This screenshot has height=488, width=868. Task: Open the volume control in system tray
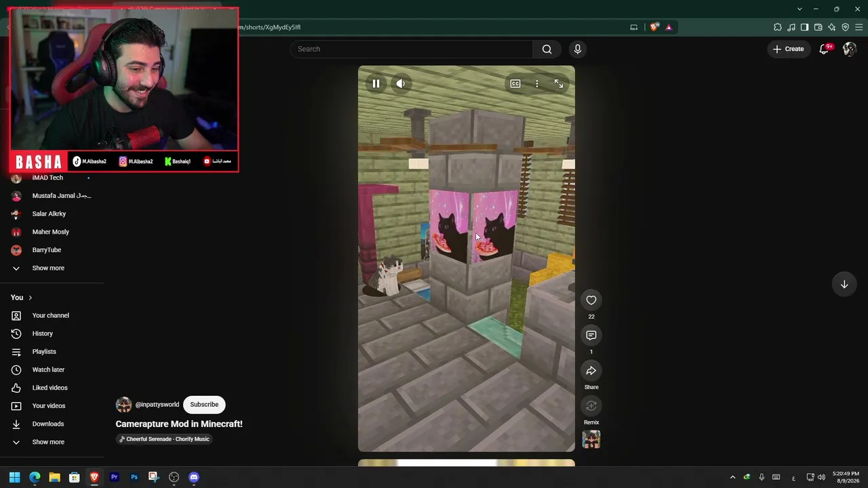821,477
